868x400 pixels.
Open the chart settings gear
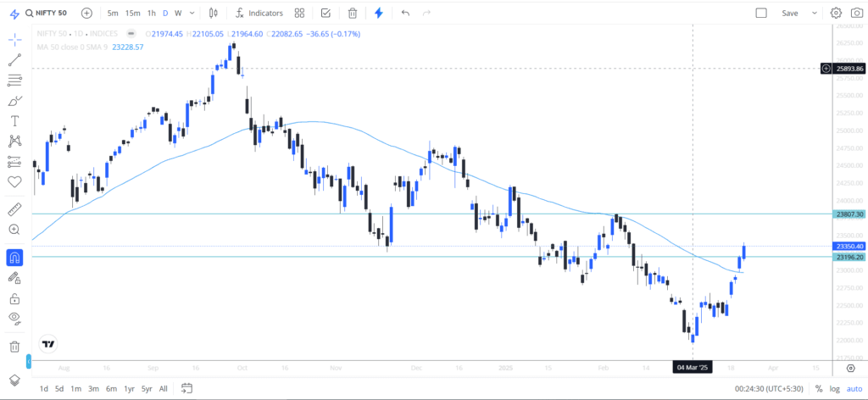(x=836, y=13)
